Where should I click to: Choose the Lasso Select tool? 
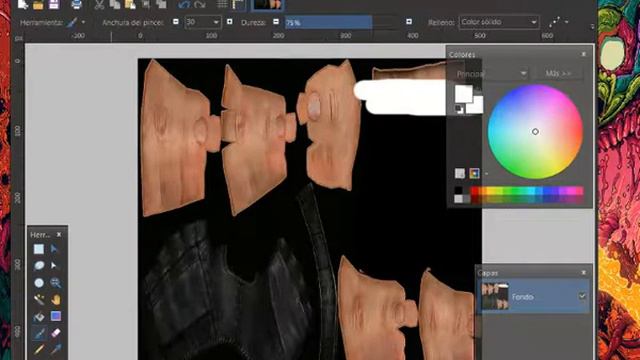click(39, 266)
